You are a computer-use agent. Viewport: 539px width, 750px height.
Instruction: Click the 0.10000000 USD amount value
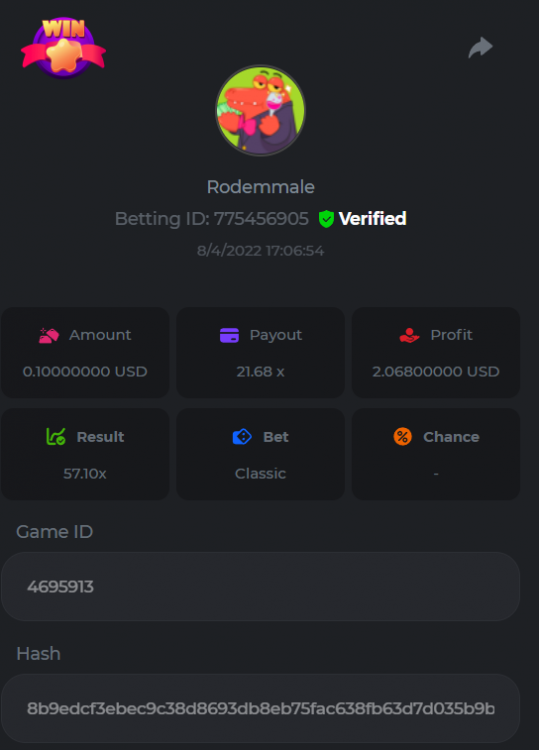(x=85, y=372)
